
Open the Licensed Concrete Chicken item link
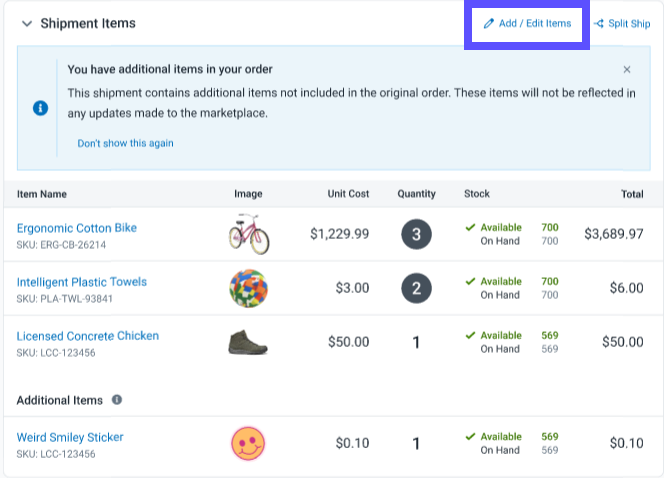[88, 336]
